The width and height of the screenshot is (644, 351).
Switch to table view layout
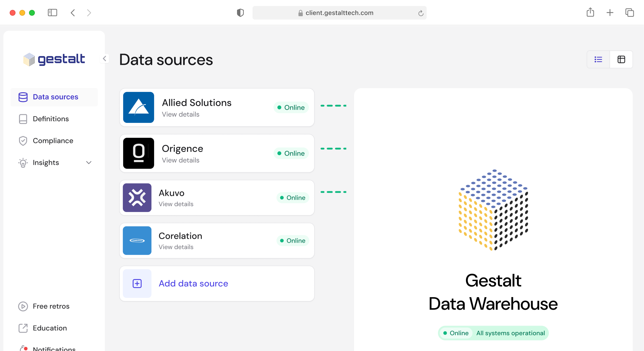tap(621, 59)
